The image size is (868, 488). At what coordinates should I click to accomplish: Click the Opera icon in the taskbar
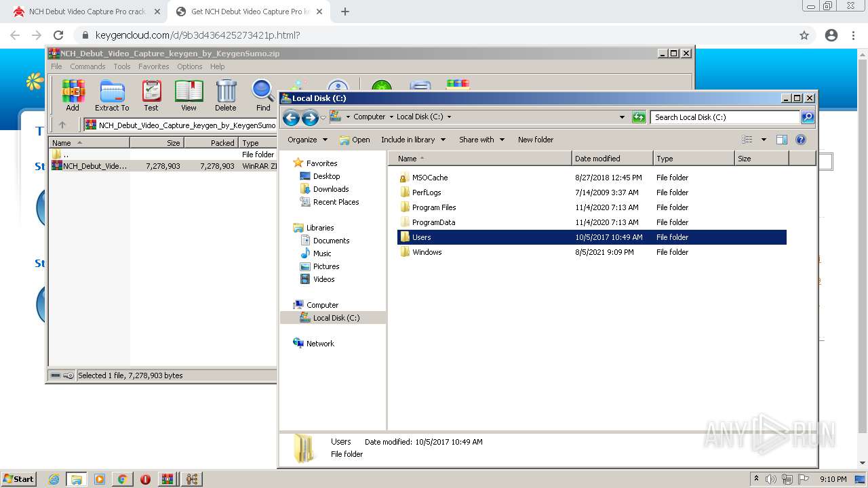(145, 479)
